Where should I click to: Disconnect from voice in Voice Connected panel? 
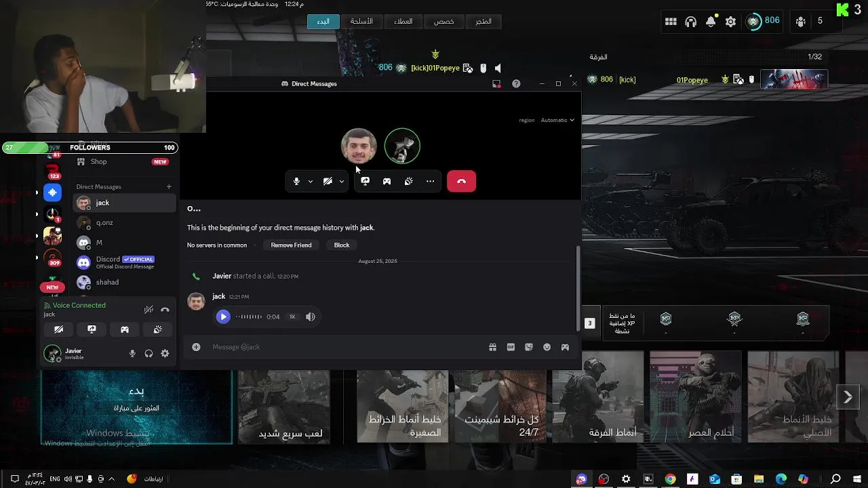[165, 310]
